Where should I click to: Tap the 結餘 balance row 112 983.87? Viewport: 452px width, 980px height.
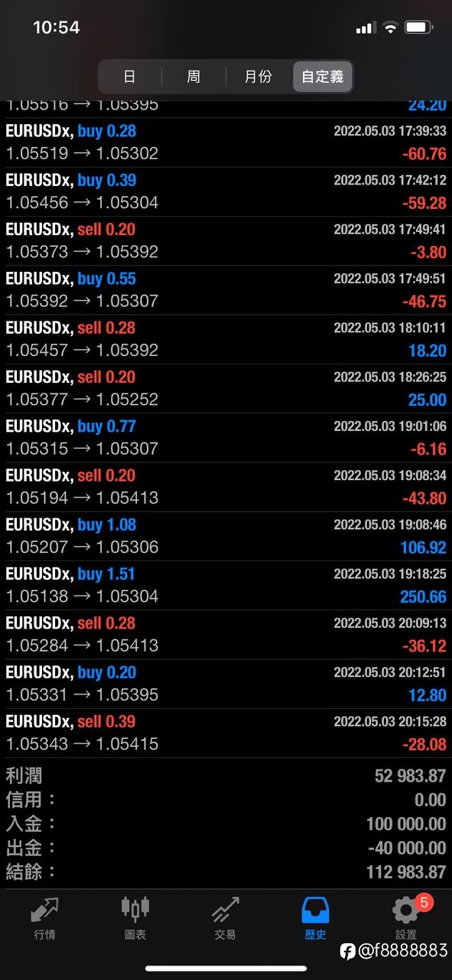click(226, 871)
